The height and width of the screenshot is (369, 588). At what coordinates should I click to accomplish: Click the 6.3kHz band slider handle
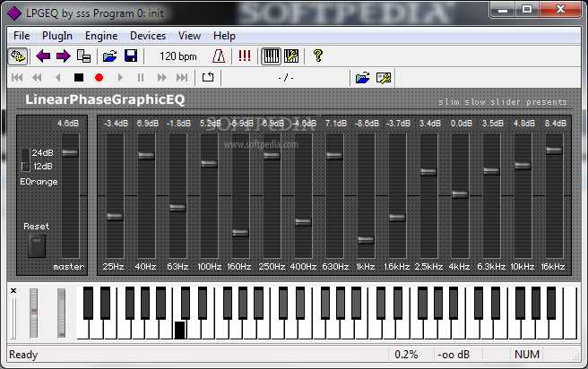[491, 171]
